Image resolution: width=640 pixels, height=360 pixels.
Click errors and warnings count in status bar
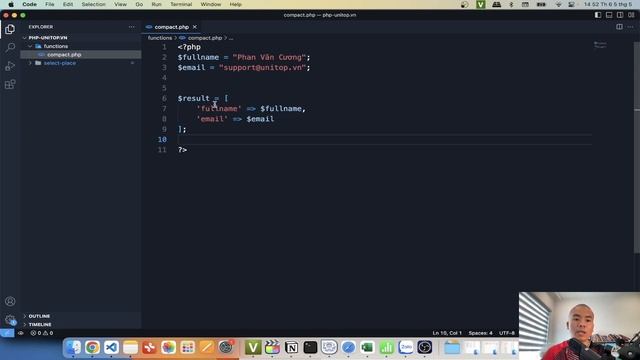click(x=42, y=333)
